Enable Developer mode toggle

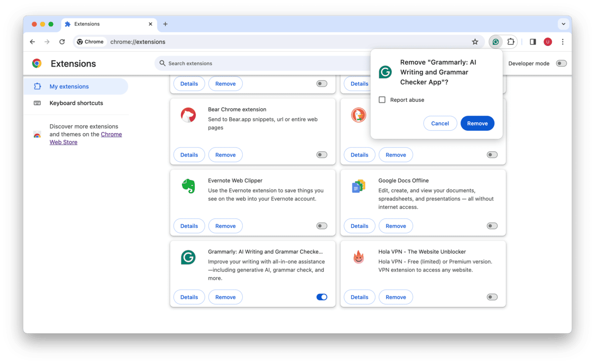coord(561,64)
